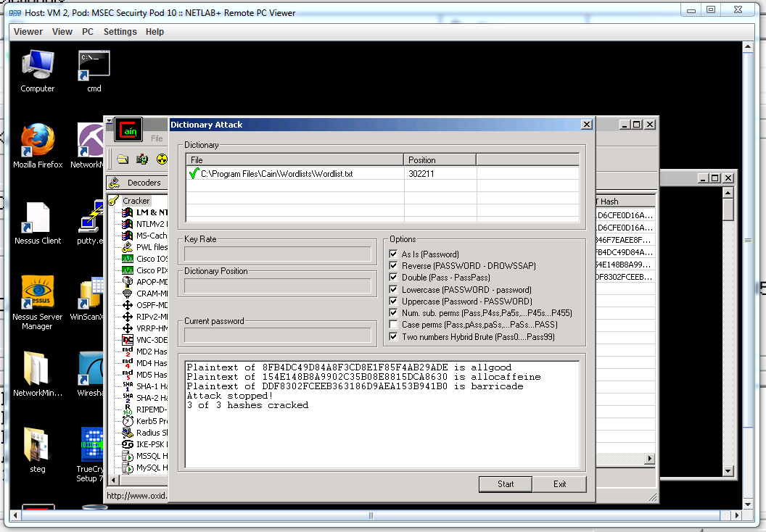Select the Cisco IOS tree item
The width and height of the screenshot is (766, 532).
click(145, 259)
